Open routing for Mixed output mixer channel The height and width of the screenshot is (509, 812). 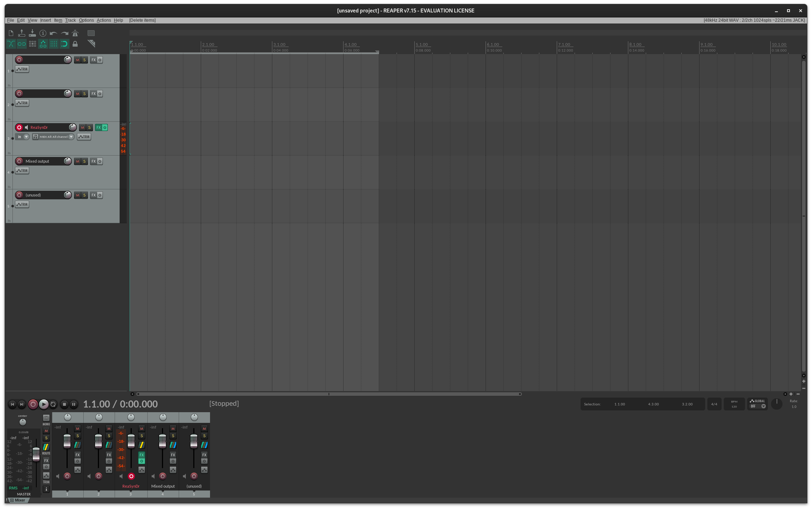pos(173,445)
